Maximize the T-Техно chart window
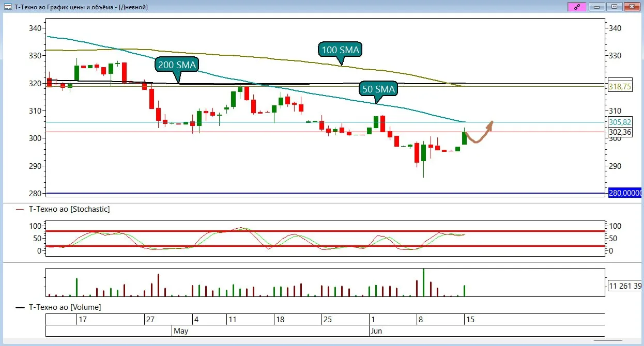Screen dimensions: 644x346 (614, 7)
